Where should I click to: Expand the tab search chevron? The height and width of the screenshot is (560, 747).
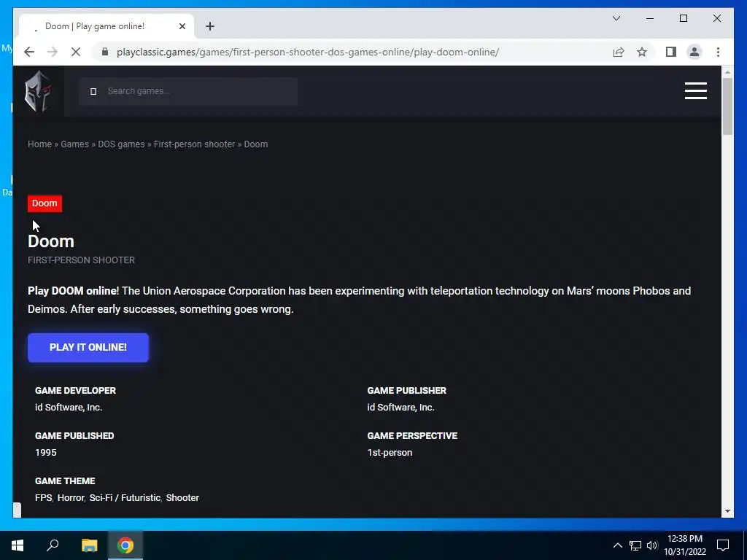pyautogui.click(x=616, y=18)
